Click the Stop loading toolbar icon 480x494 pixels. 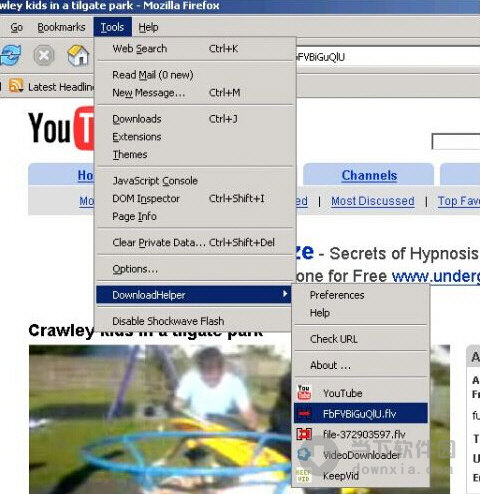tap(44, 55)
